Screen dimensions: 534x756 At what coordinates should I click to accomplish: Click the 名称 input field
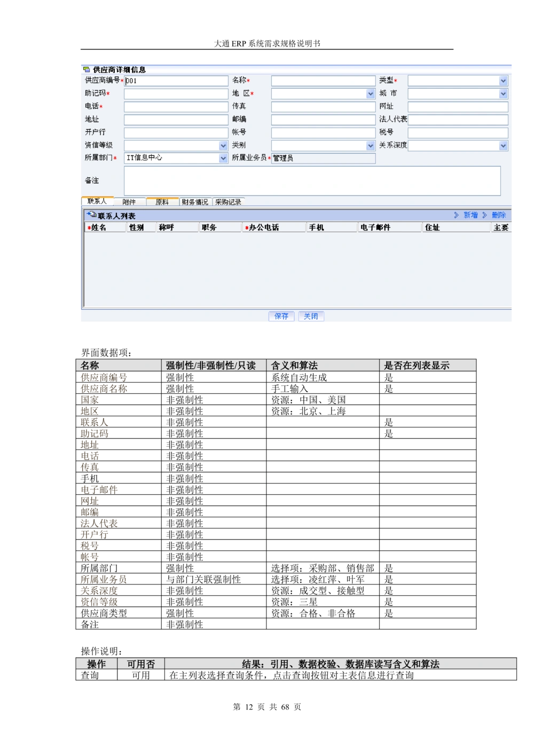(323, 81)
